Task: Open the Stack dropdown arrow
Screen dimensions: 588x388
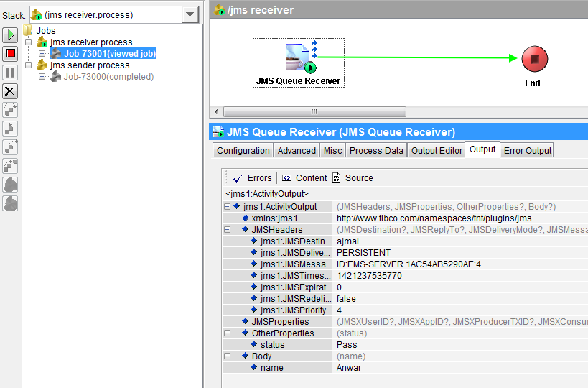Action: tap(190, 14)
